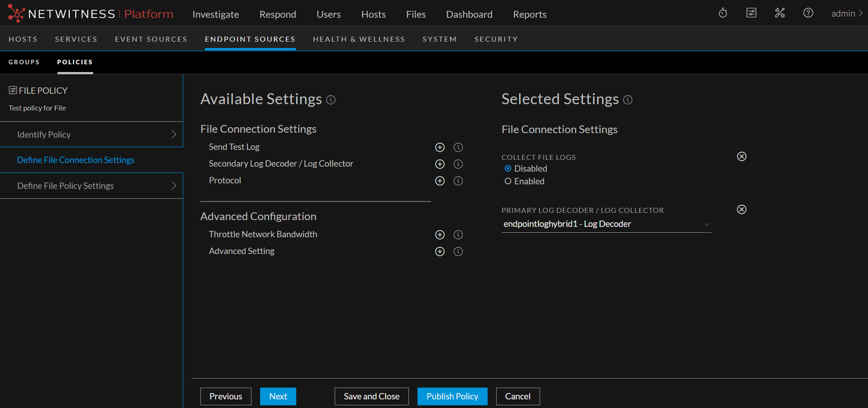Click Save and Close button
This screenshot has height=408, width=868.
pyautogui.click(x=371, y=396)
